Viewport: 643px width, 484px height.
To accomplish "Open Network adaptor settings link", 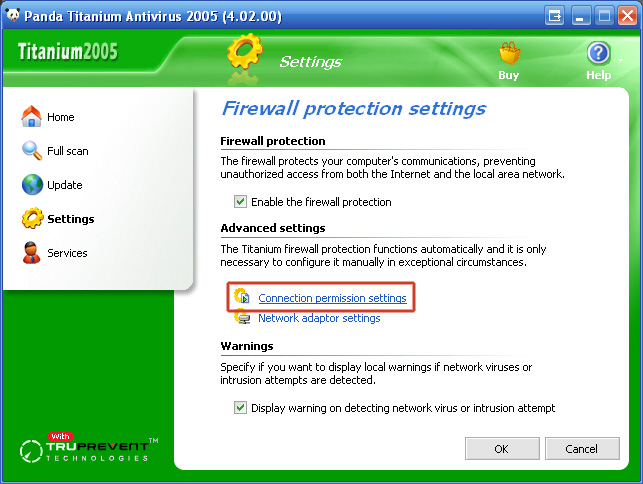I will pyautogui.click(x=319, y=318).
